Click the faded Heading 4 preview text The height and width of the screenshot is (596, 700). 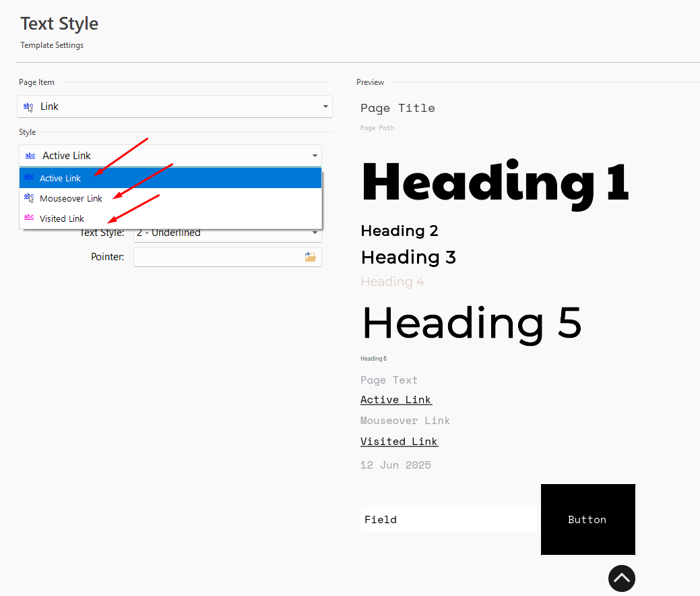[392, 282]
